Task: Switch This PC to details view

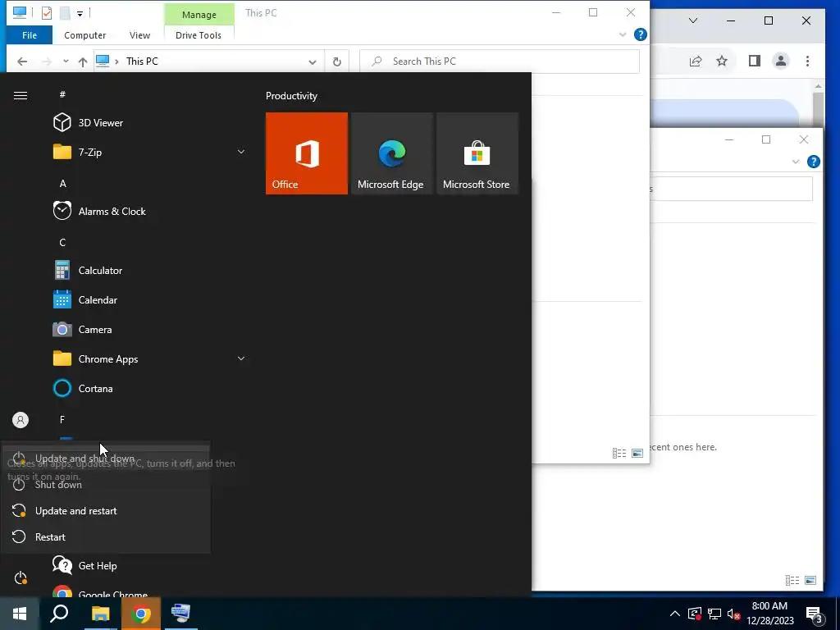Action: (x=619, y=453)
